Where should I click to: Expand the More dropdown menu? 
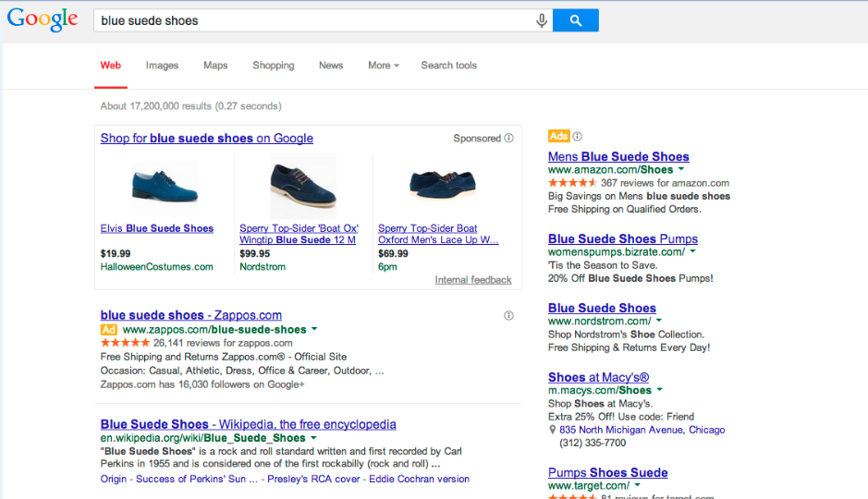(384, 66)
